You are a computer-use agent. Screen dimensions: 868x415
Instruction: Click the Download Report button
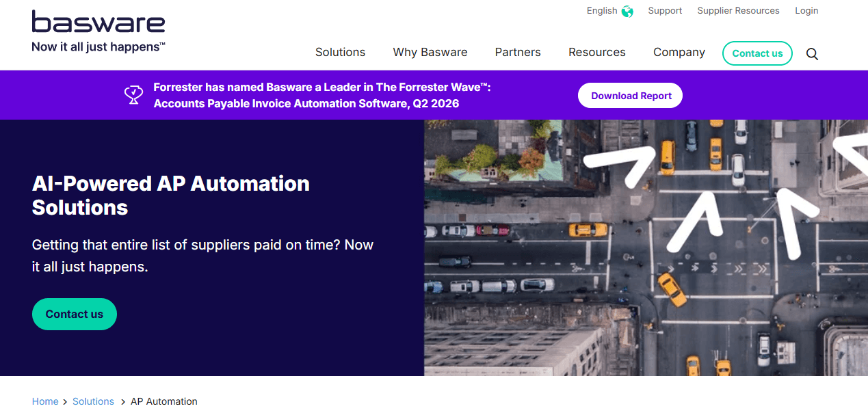pyautogui.click(x=630, y=96)
